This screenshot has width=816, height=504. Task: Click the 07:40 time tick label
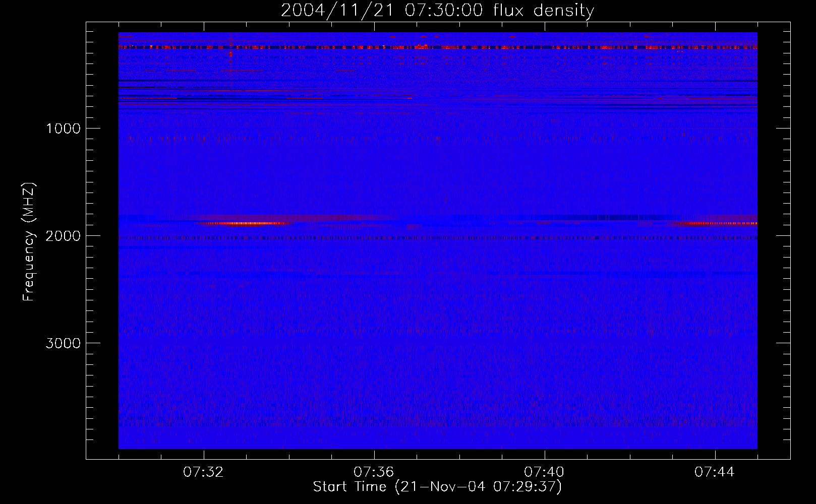(x=544, y=472)
